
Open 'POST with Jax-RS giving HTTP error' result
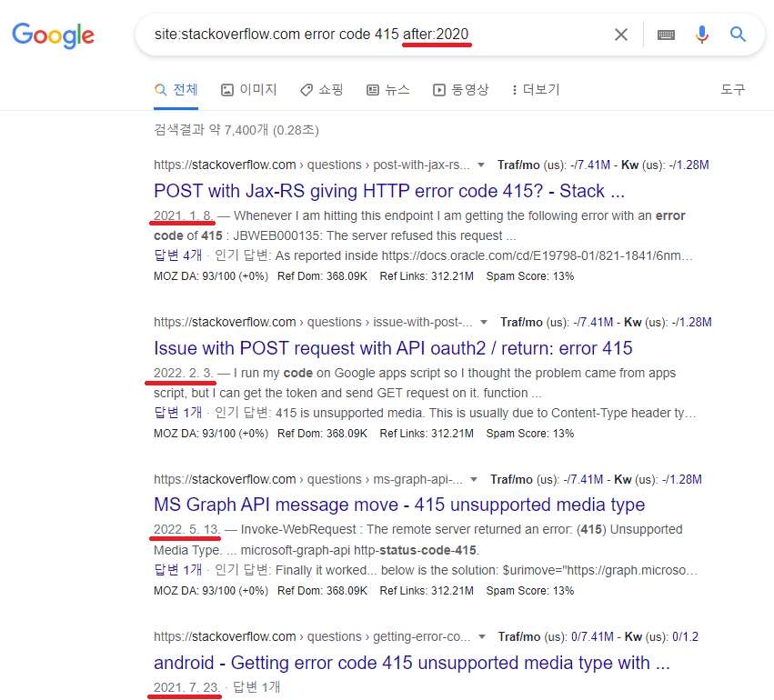[389, 191]
